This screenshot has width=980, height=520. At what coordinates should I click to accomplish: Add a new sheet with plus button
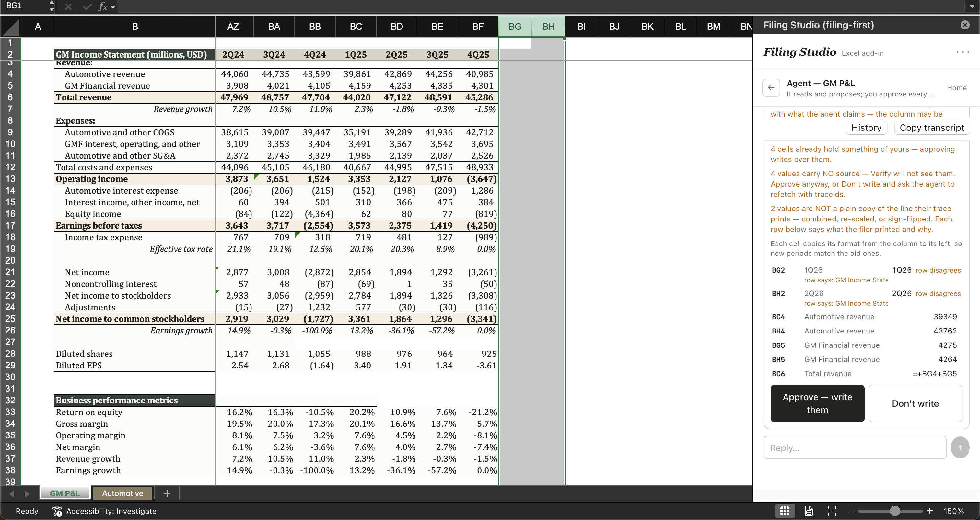[x=167, y=493]
